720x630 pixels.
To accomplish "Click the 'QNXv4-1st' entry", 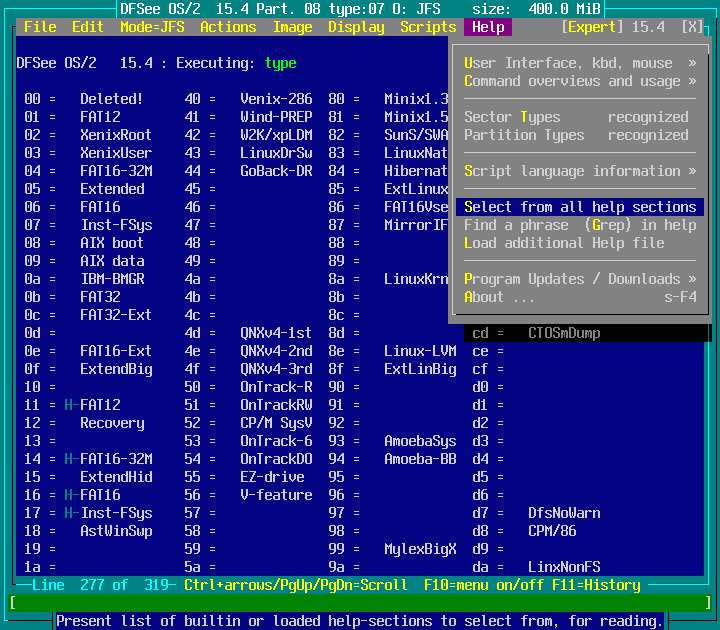I will pyautogui.click(x=276, y=333).
